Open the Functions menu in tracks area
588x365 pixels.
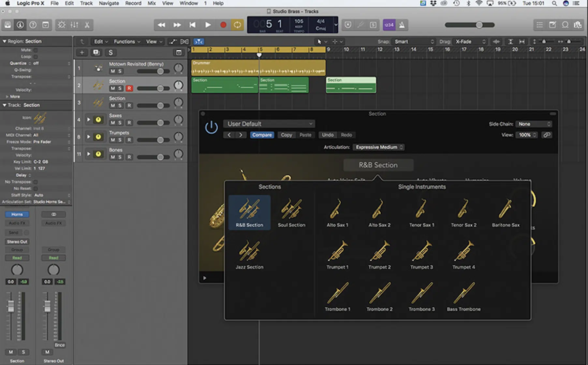tap(127, 42)
